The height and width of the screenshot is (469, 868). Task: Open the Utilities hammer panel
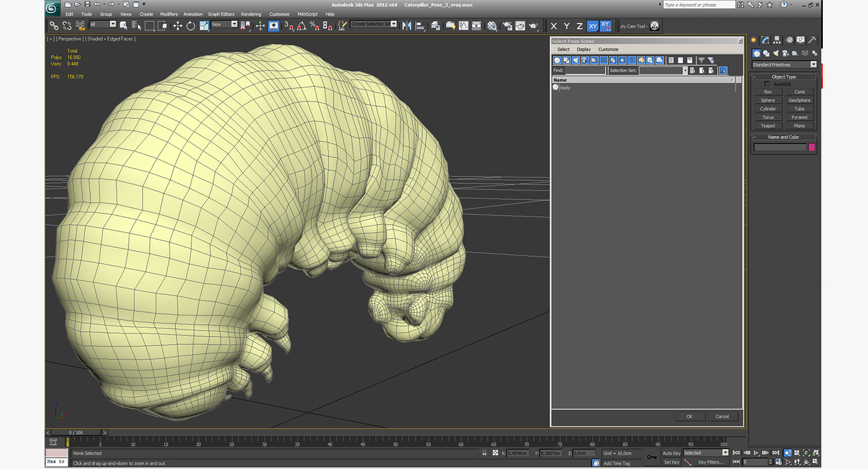point(812,40)
